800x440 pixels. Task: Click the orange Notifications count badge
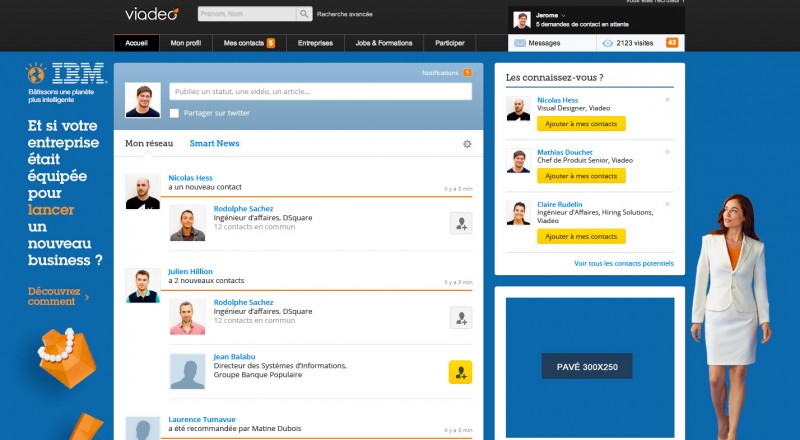468,73
